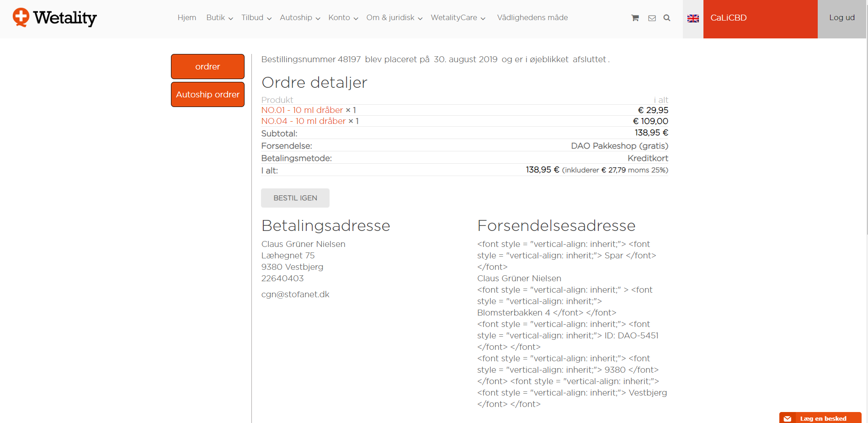This screenshot has height=423, width=868.
Task: Open search with magnifying glass icon
Action: 667,18
